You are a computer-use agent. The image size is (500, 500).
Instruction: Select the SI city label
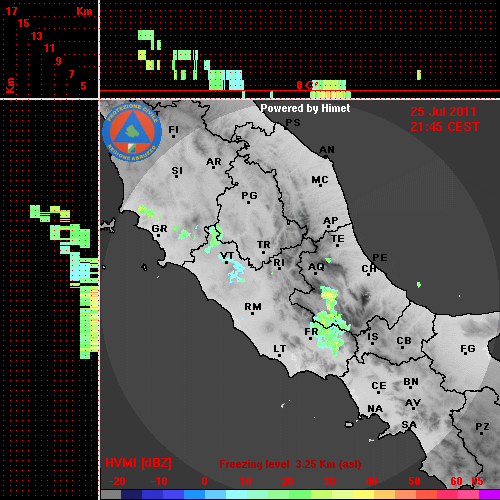[177, 171]
